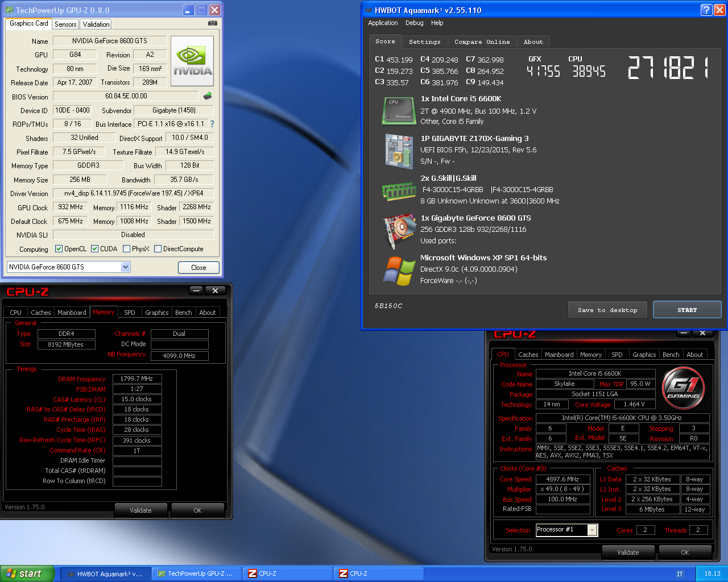Select Caches tab in CPU-Z CPU window
The width and height of the screenshot is (728, 582).
tap(528, 355)
